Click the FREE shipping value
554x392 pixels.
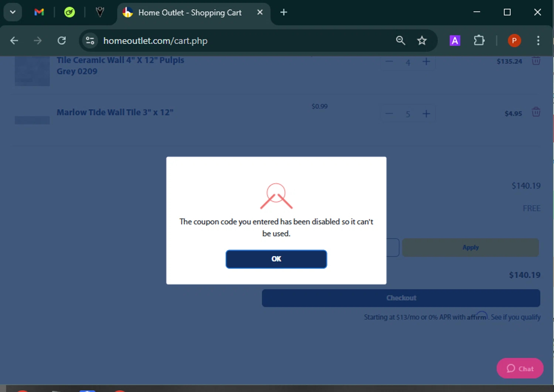point(531,208)
